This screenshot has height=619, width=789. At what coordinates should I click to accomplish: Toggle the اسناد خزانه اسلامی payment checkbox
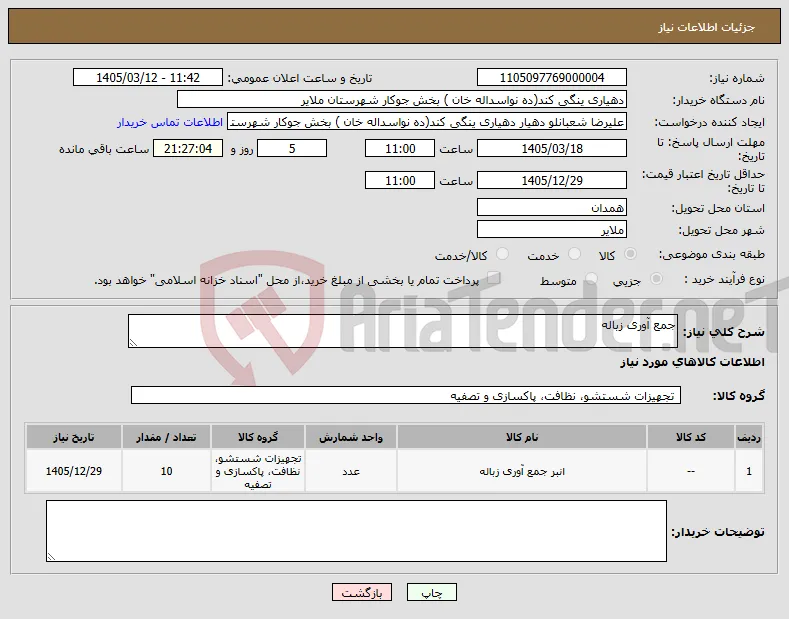point(494,278)
